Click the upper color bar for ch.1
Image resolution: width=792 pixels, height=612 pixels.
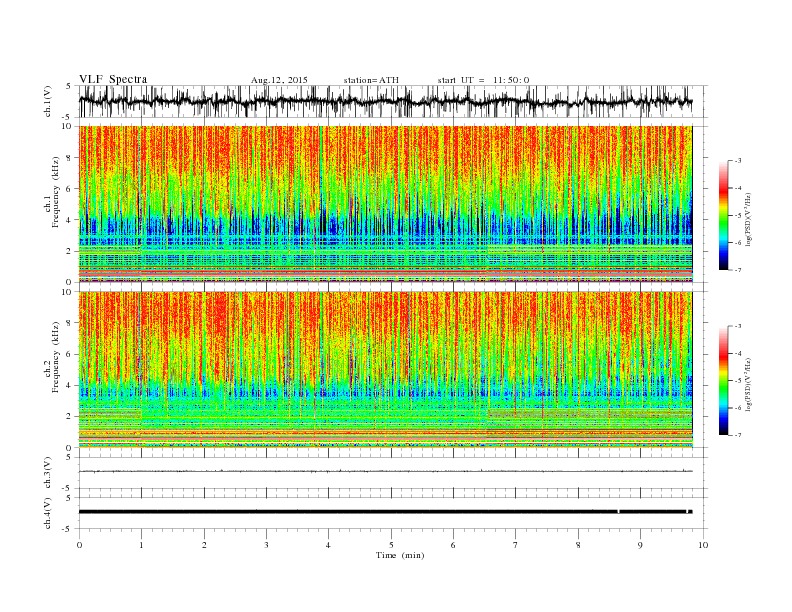coord(723,215)
